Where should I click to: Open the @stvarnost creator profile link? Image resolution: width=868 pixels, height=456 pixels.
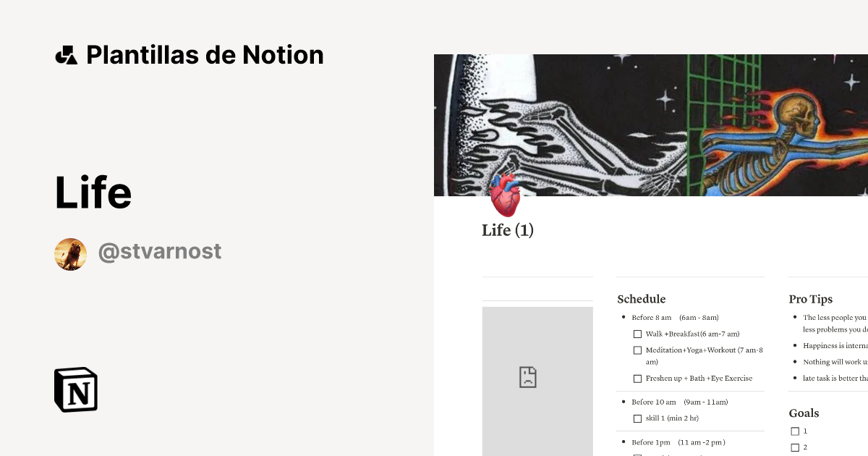pyautogui.click(x=159, y=251)
